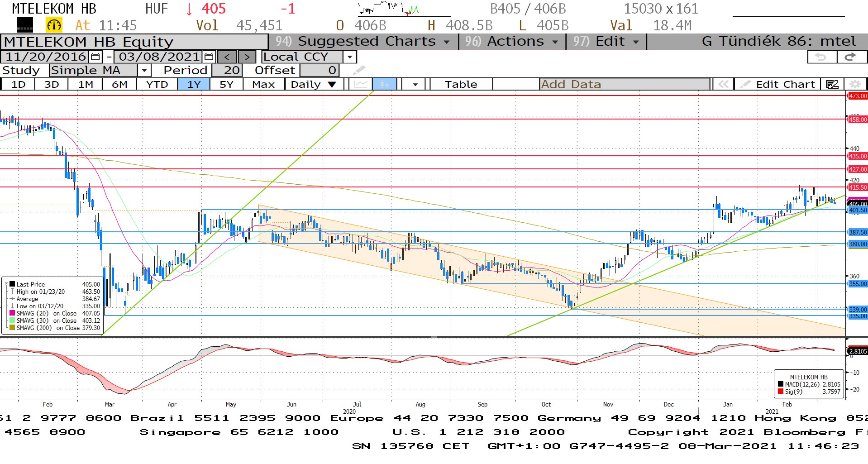
Task: Click the SMAVG (30) green legend swatch
Action: [12, 320]
